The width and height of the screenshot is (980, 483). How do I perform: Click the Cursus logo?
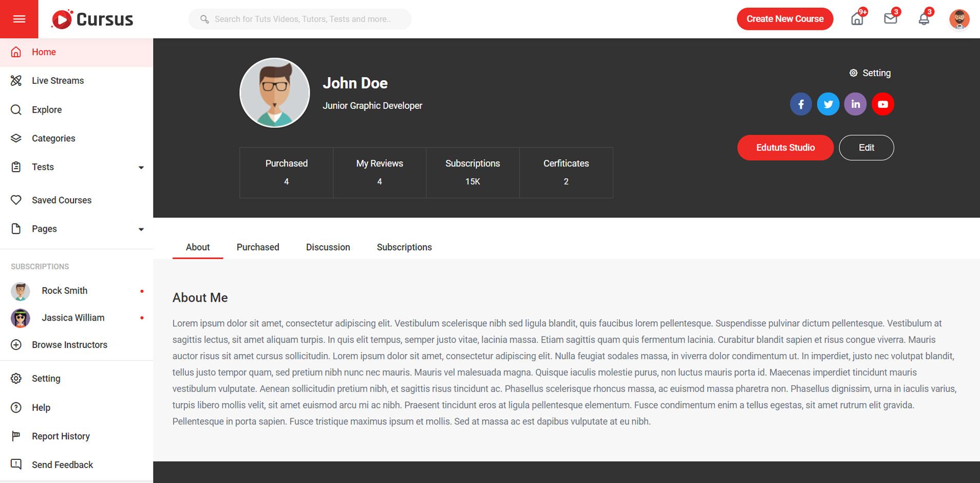coord(92,19)
